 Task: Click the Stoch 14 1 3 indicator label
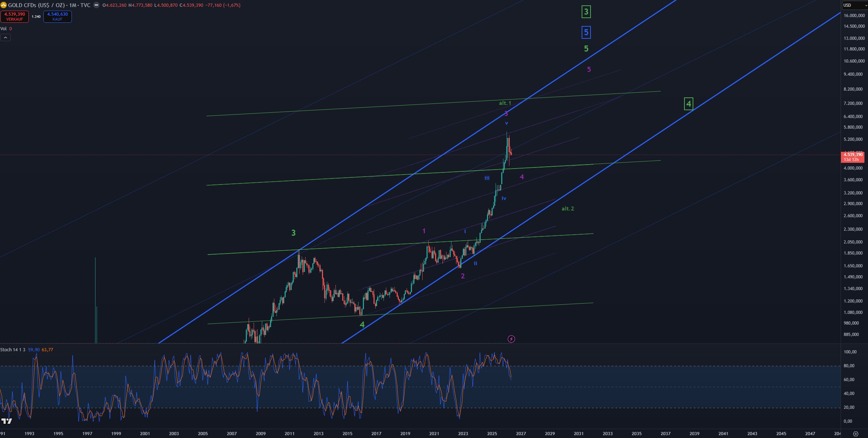click(13, 350)
